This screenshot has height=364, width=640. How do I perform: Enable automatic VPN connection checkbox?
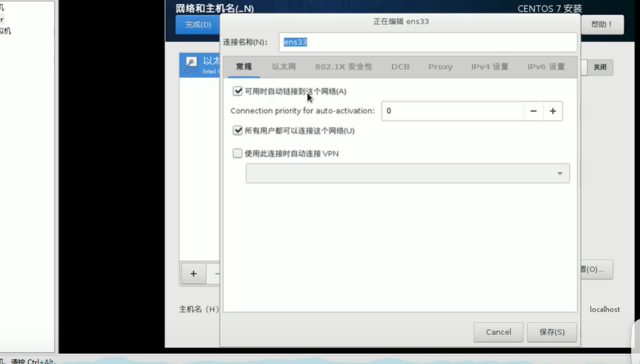(x=238, y=153)
